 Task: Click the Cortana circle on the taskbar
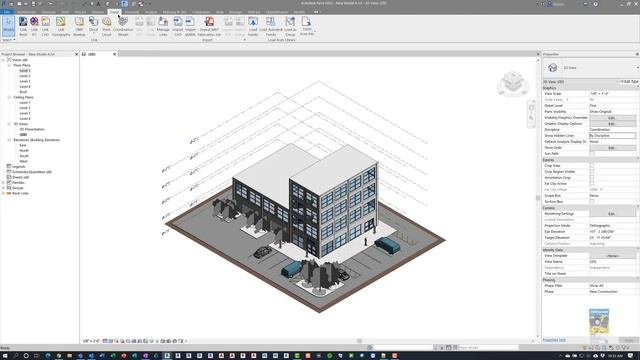[26, 356]
